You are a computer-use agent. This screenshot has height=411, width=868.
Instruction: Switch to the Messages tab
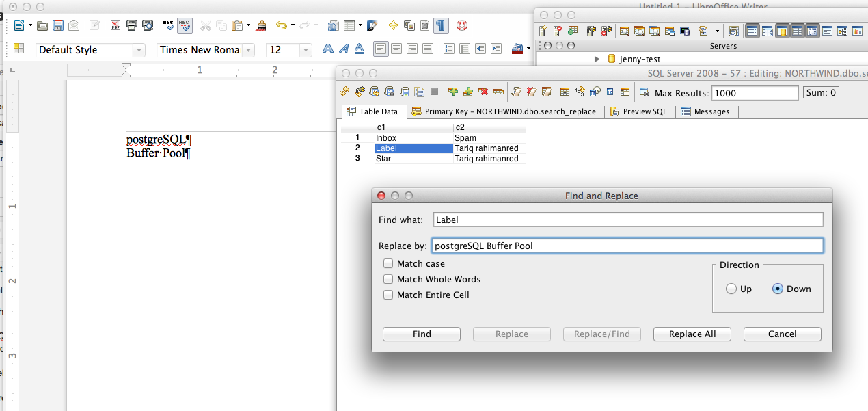pyautogui.click(x=705, y=111)
